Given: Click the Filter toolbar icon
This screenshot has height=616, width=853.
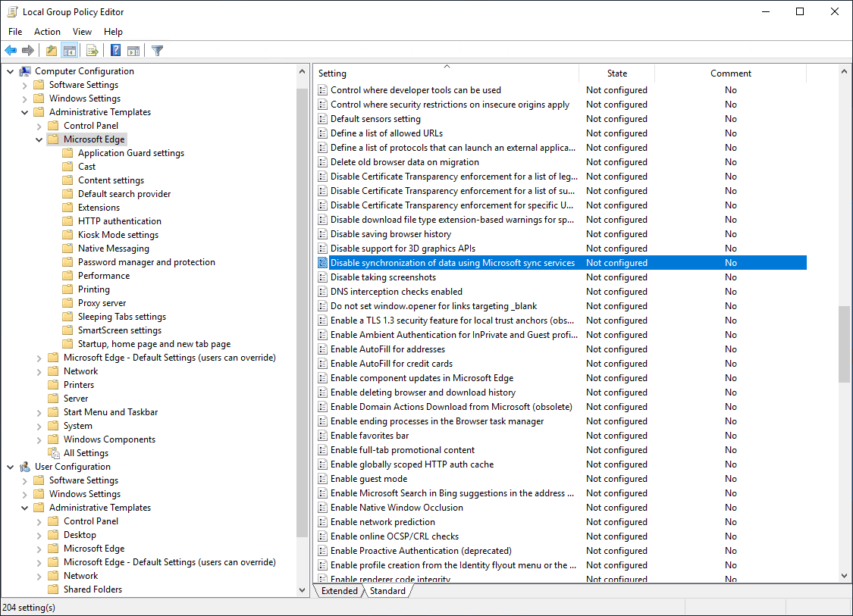Looking at the screenshot, I should 156,50.
